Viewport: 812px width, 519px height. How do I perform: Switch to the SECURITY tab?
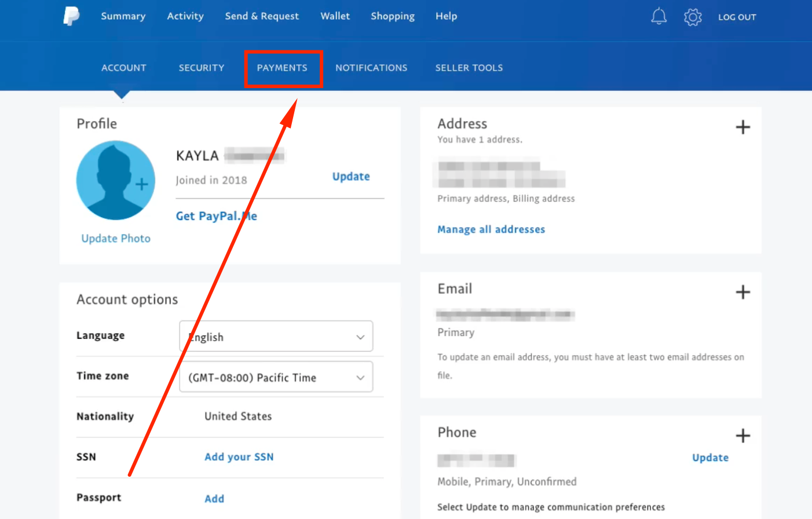click(x=202, y=68)
